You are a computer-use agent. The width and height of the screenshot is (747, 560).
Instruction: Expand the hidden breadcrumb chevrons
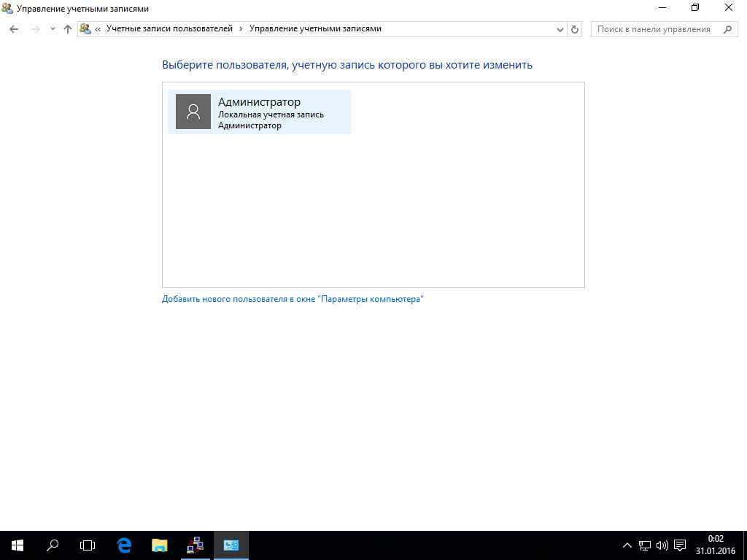tap(98, 29)
